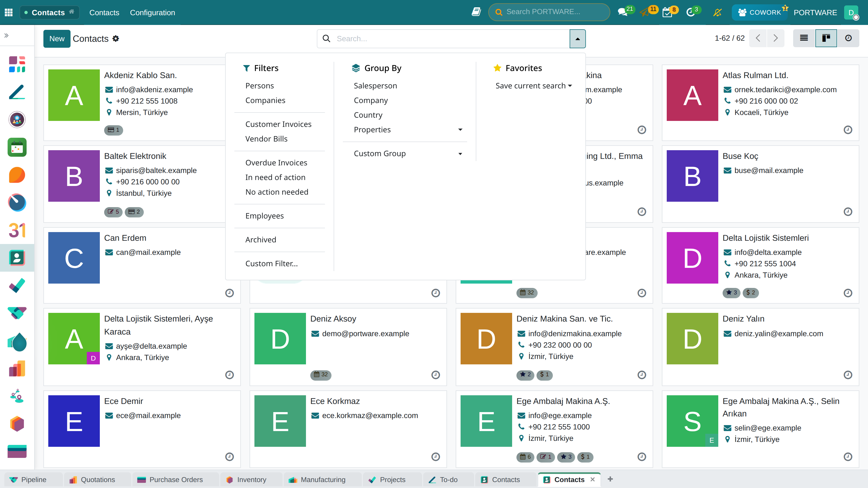Toggle the Archived filter
Viewport: 868px width, 488px height.
260,240
